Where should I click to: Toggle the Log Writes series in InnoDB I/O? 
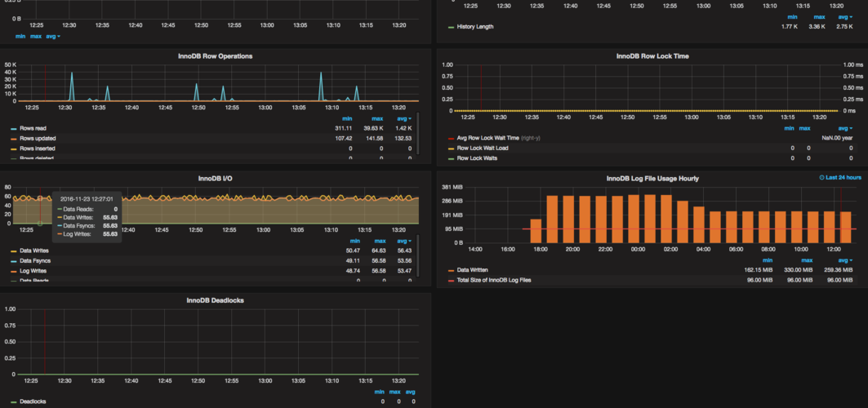click(33, 271)
